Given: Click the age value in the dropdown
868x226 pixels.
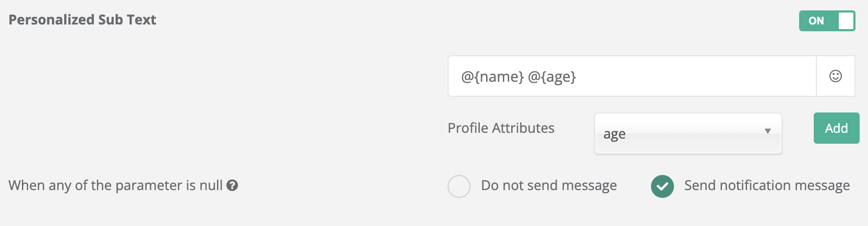Looking at the screenshot, I should (614, 134).
